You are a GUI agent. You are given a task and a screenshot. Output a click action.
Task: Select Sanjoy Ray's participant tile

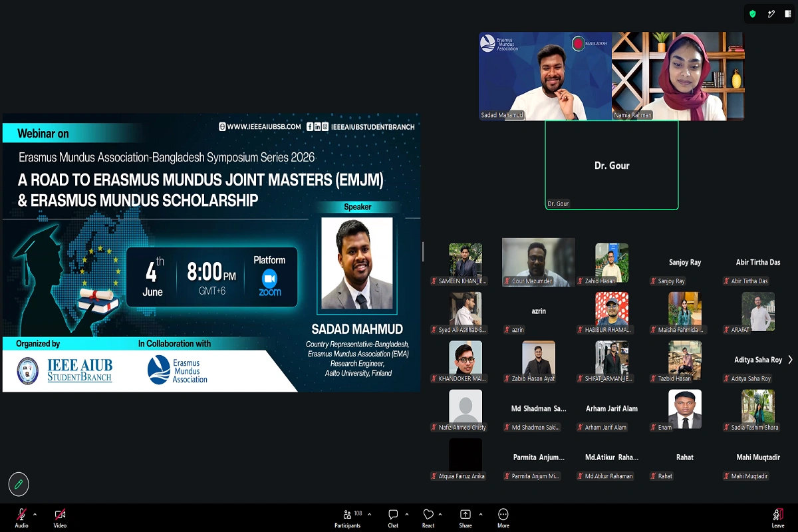click(685, 264)
